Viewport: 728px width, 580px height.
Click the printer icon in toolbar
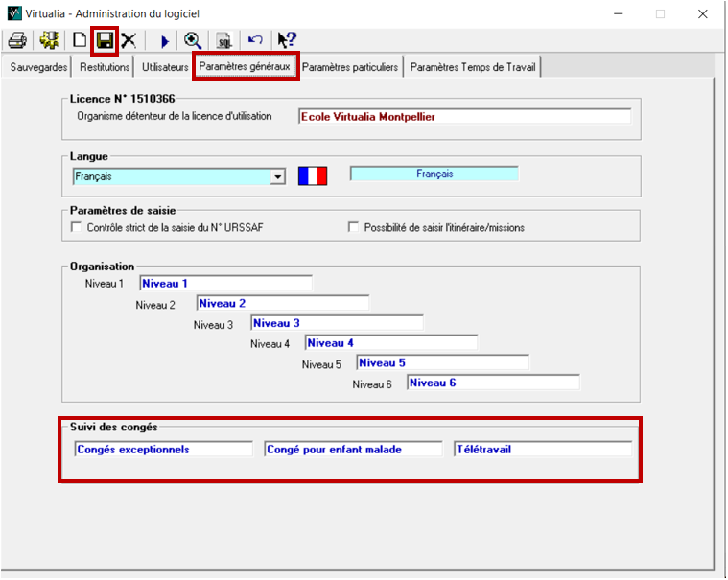16,40
